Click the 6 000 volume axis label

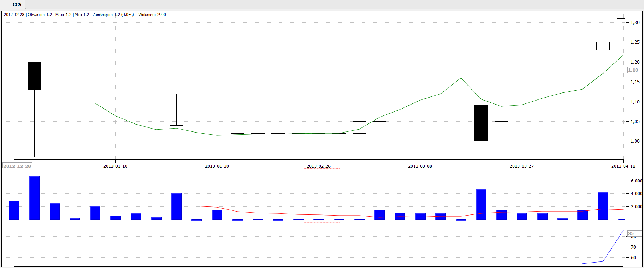click(x=636, y=181)
